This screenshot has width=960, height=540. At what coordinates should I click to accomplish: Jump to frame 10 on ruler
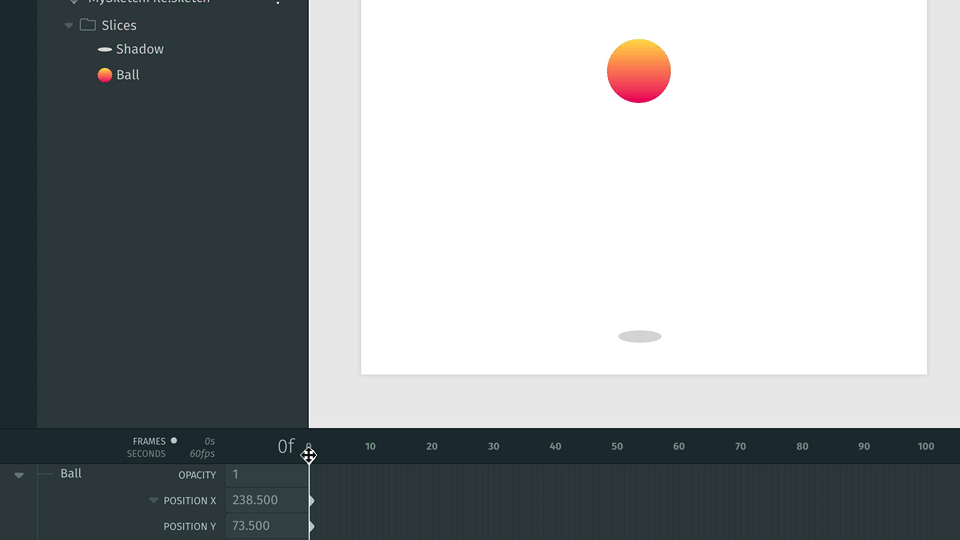[x=370, y=446]
